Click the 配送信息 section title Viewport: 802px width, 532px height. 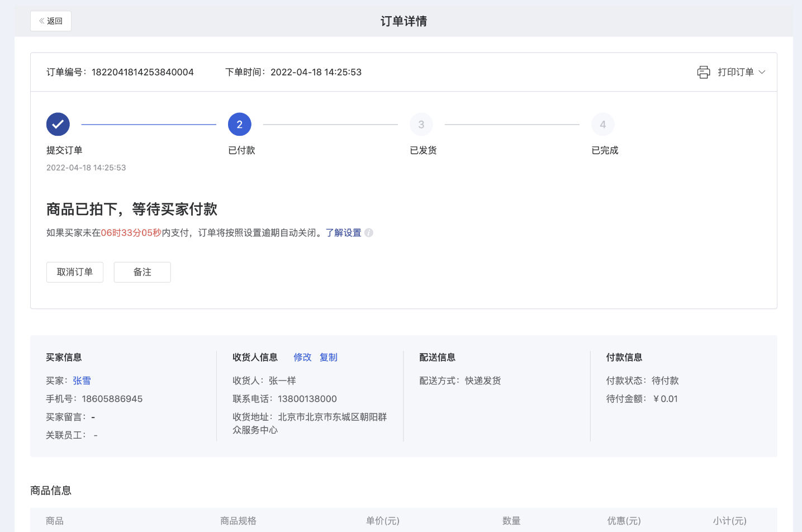437,358
